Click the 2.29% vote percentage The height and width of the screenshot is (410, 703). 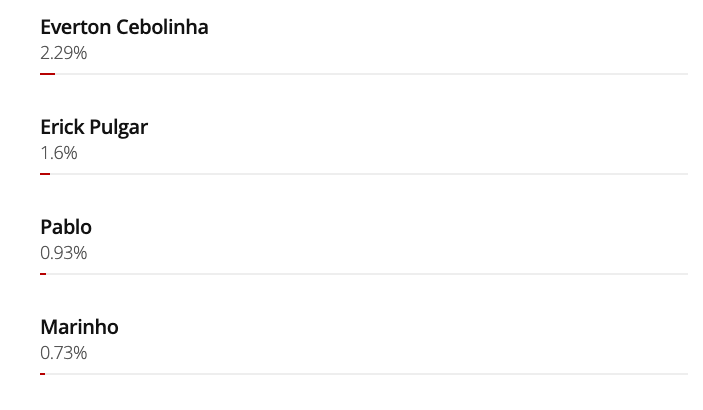pos(64,53)
